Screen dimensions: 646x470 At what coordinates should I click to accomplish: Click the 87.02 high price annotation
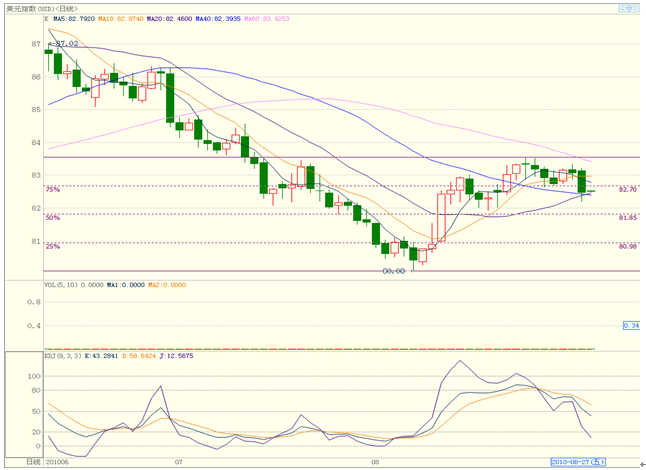[x=67, y=43]
